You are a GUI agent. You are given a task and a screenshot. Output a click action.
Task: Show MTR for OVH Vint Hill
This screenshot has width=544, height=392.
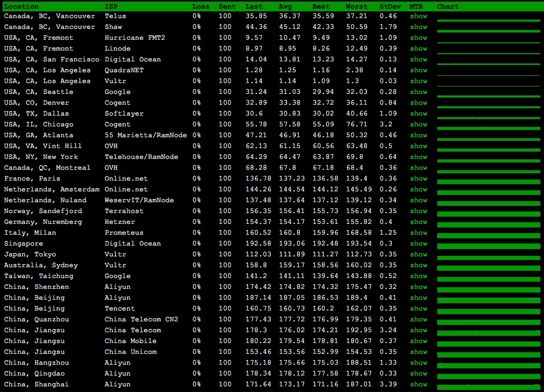coord(418,146)
